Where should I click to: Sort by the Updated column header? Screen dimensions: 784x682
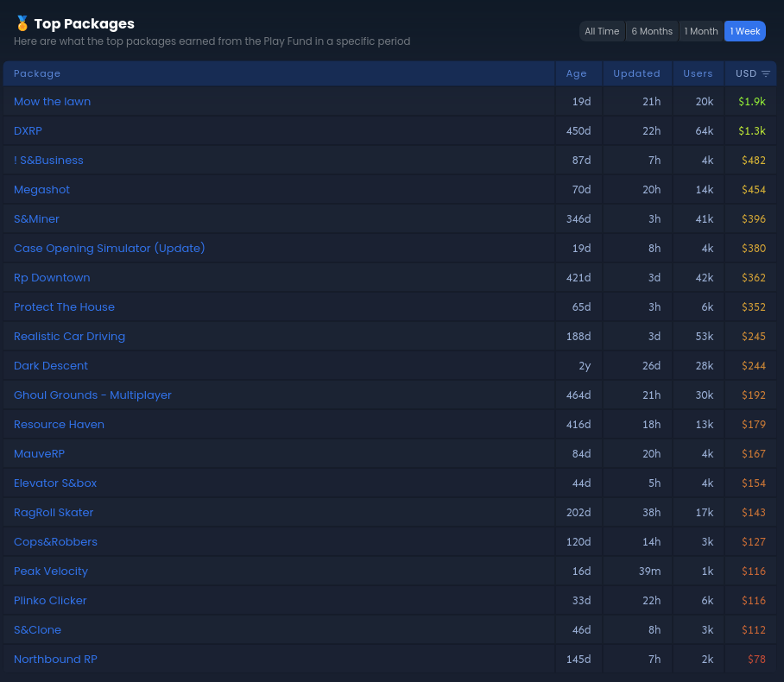pyautogui.click(x=636, y=73)
